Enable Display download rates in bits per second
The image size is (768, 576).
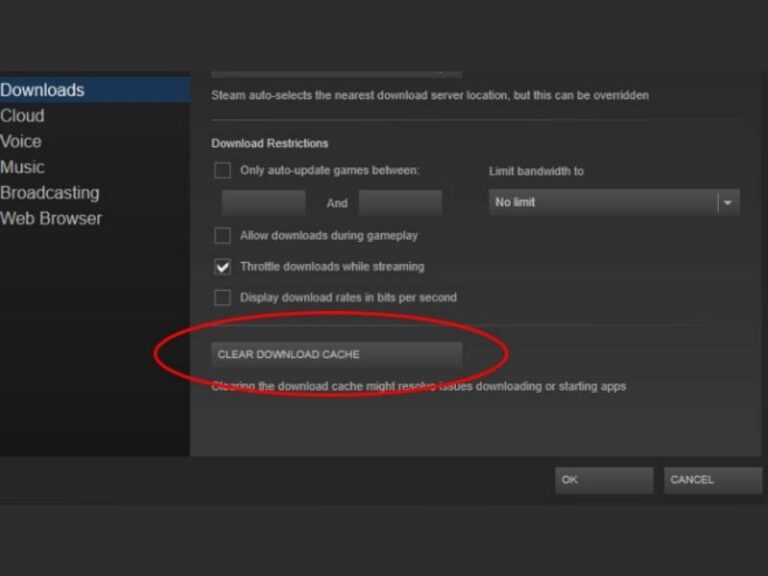coord(222,298)
